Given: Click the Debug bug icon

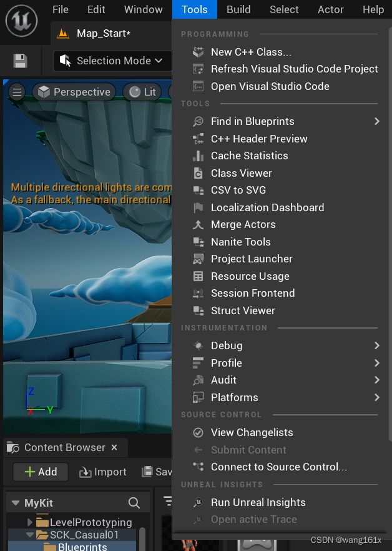Looking at the screenshot, I should tap(198, 346).
